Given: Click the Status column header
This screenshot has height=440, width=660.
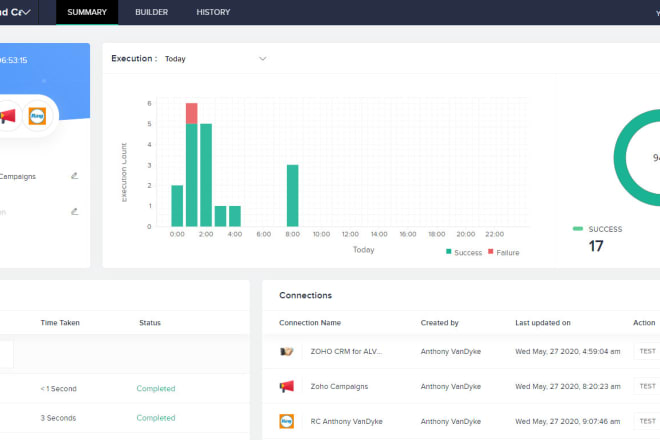Looking at the screenshot, I should pyautogui.click(x=150, y=323).
